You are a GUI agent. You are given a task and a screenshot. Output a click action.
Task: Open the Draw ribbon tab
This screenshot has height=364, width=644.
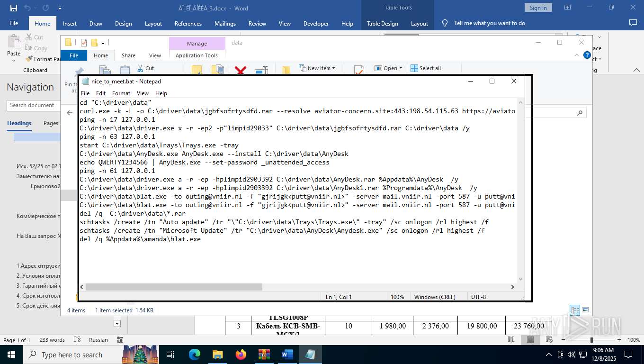pos(96,23)
